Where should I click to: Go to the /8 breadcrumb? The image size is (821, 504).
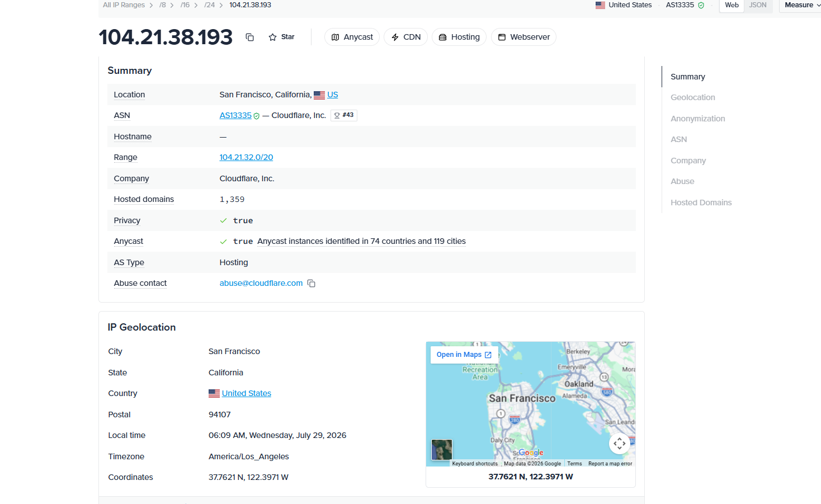tap(163, 5)
